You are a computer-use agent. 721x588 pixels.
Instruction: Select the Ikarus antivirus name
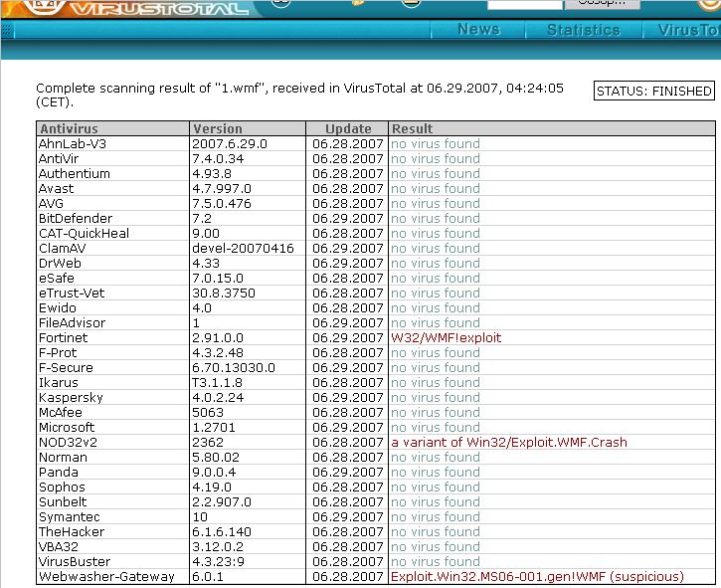59,382
